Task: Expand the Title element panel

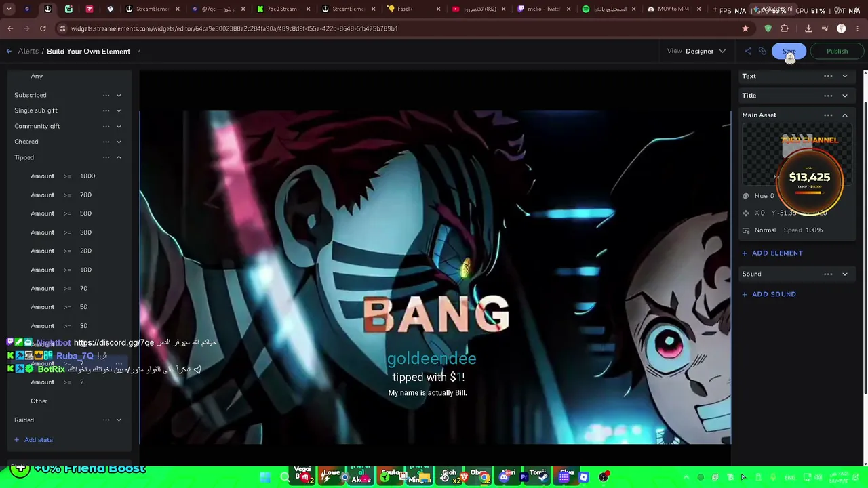Action: click(x=845, y=96)
